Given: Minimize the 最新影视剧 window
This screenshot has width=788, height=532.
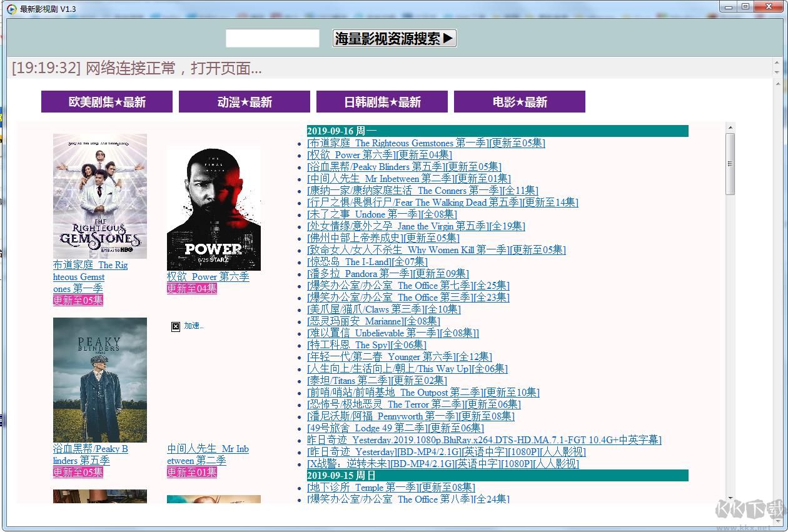Looking at the screenshot, I should 727,6.
